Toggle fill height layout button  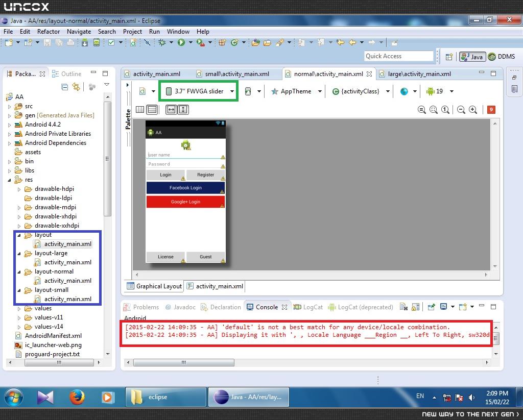point(183,110)
